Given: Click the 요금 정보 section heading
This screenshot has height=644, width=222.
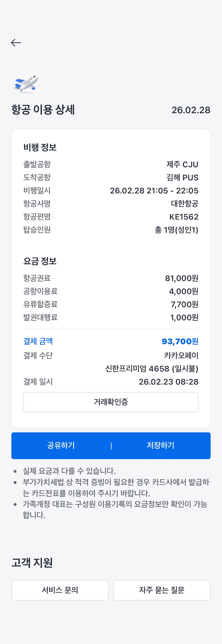Looking at the screenshot, I should click(40, 261).
